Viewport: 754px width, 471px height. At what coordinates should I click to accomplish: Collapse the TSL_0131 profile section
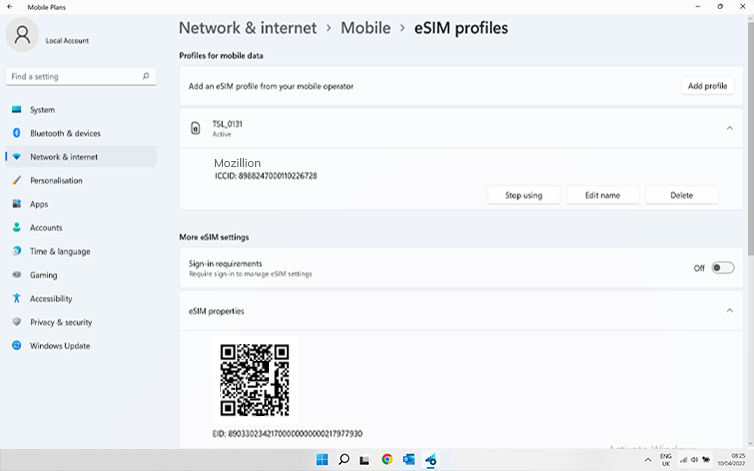728,128
